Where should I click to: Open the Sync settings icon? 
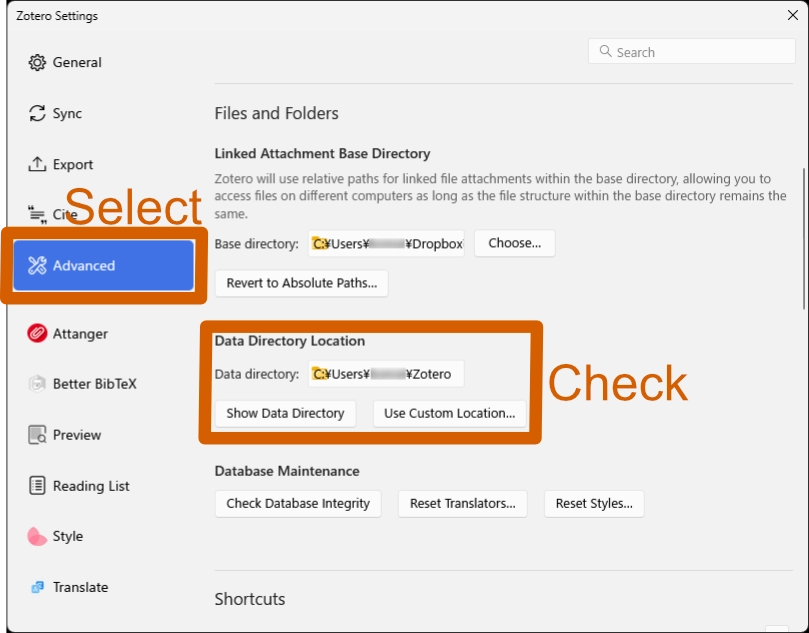[37, 114]
